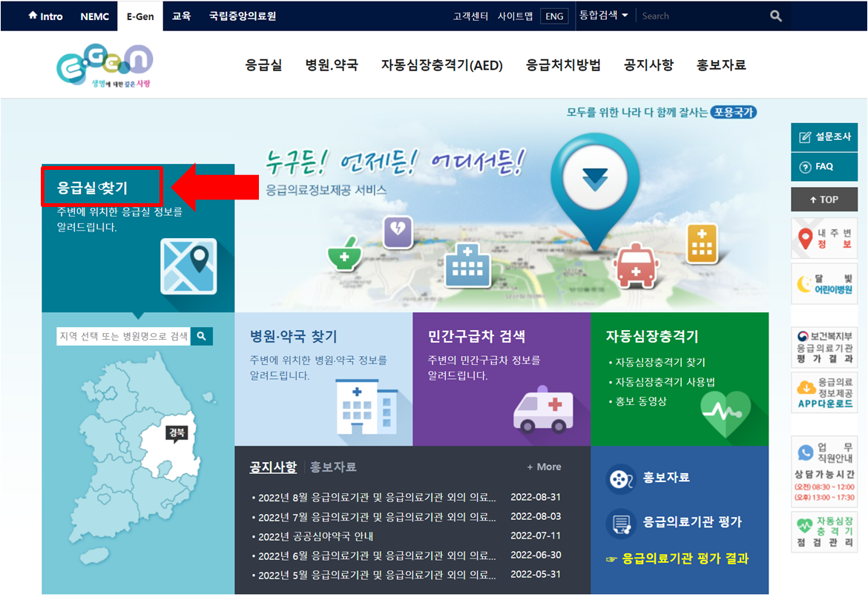Click the search magnifier in top bar
Image resolution: width=868 pixels, height=603 pixels.
coord(775,16)
